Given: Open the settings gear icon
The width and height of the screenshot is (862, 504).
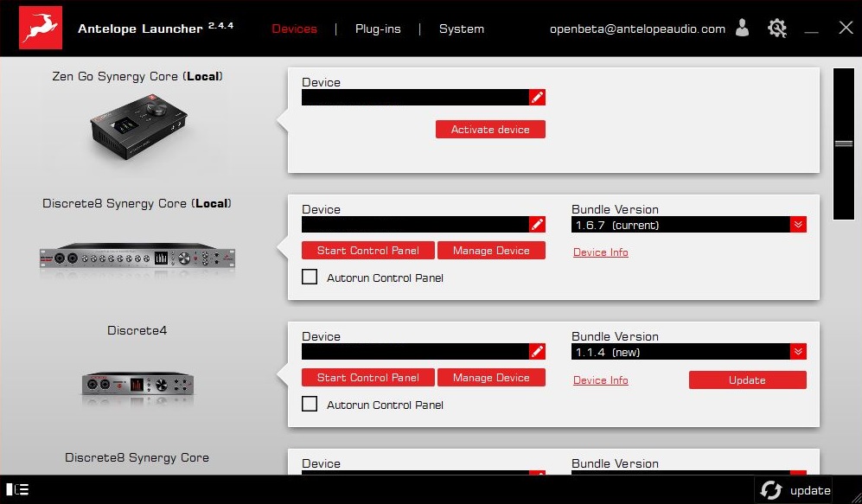Looking at the screenshot, I should (x=776, y=28).
